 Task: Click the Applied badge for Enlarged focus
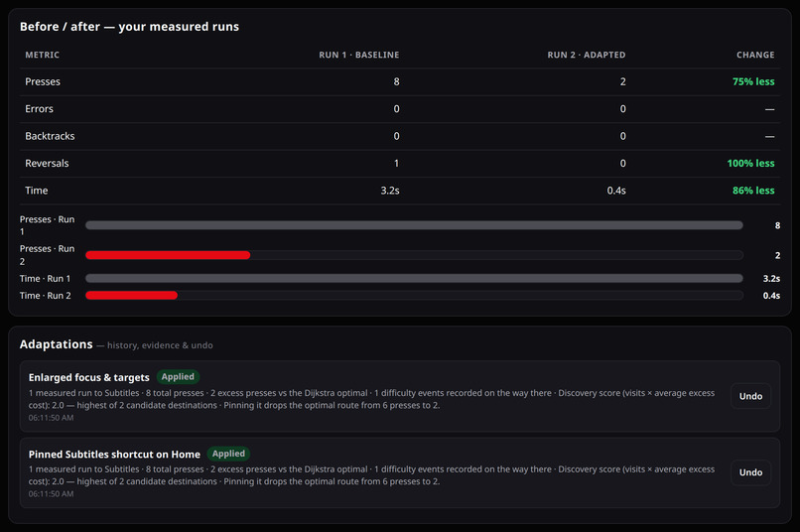(178, 377)
